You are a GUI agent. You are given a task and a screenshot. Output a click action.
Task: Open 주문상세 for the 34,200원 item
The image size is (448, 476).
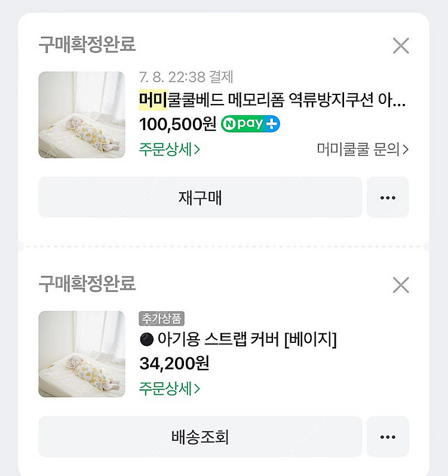click(169, 388)
